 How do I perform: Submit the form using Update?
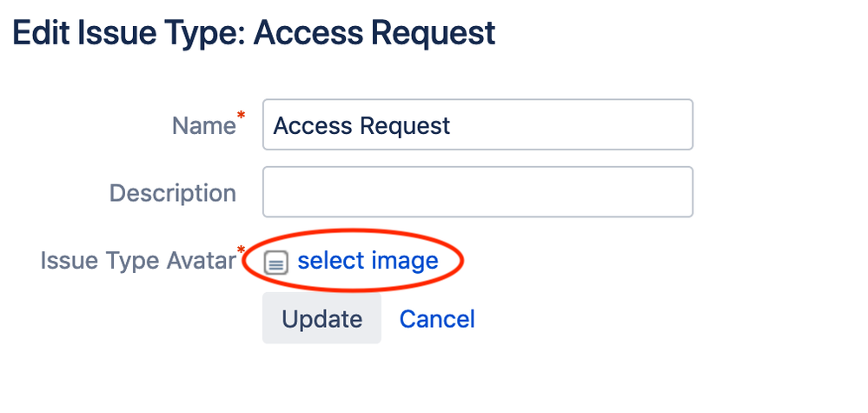pyautogui.click(x=321, y=318)
